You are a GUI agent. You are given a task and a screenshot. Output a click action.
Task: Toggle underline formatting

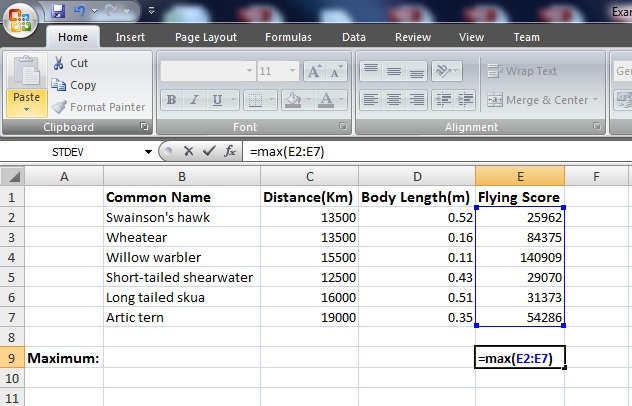point(217,100)
